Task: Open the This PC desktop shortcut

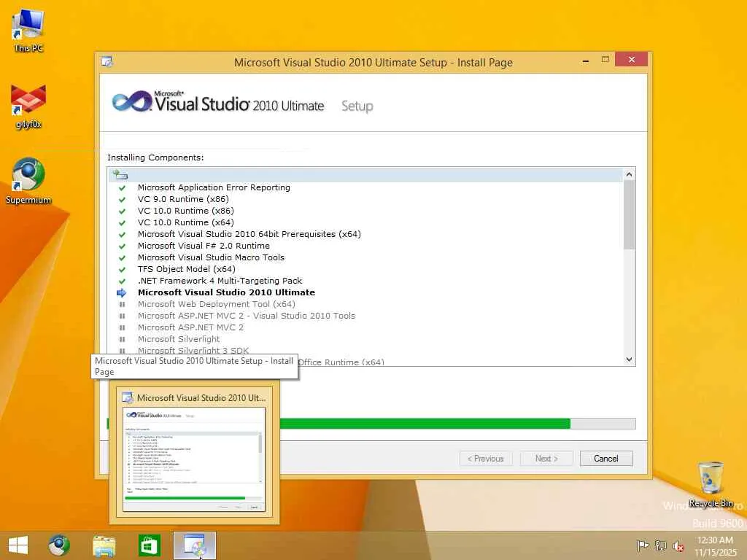Action: click(28, 30)
